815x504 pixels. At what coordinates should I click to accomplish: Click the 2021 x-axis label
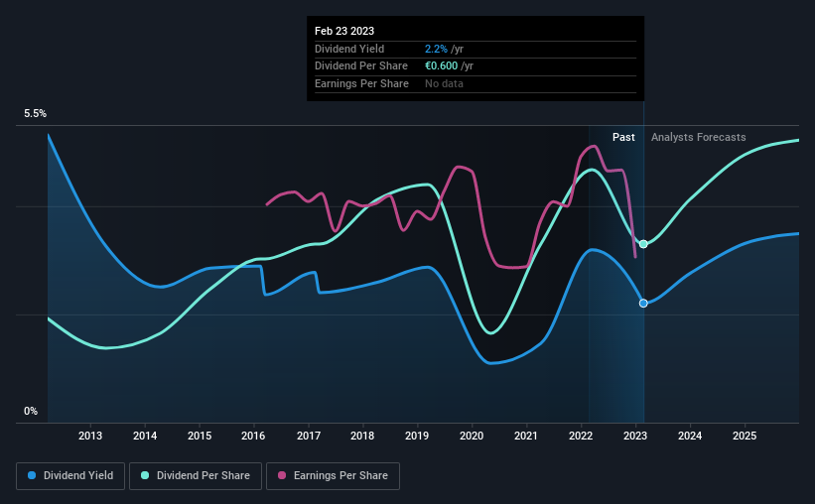tap(526, 436)
